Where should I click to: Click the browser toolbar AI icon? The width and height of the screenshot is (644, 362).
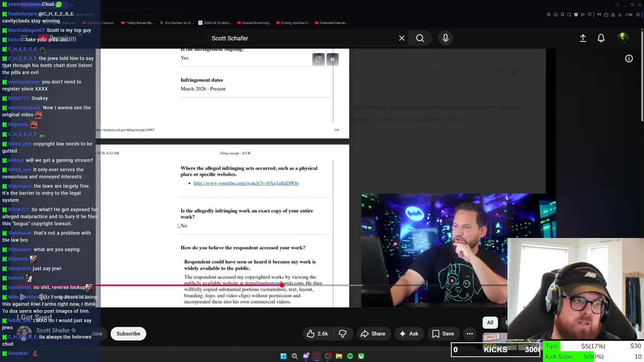point(629,15)
